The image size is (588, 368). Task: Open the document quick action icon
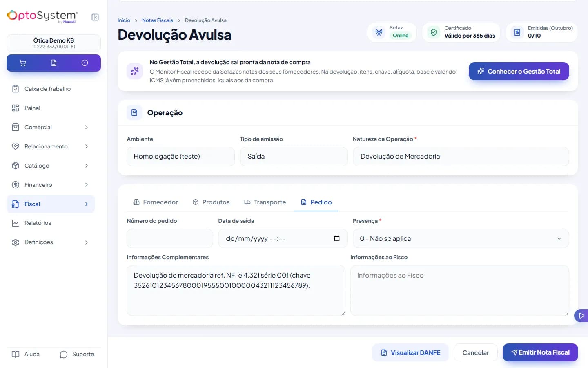coord(53,63)
